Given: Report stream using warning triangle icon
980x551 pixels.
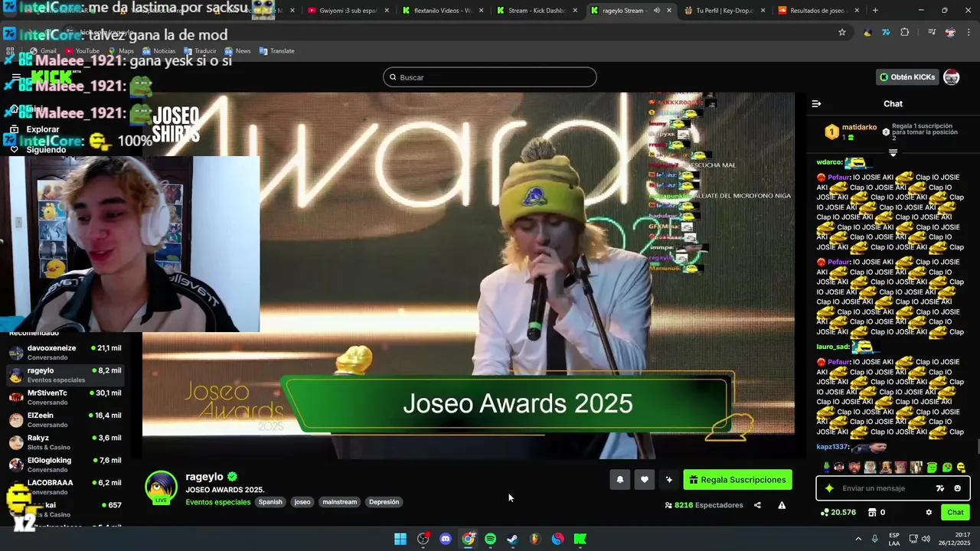Looking at the screenshot, I should 782,505.
